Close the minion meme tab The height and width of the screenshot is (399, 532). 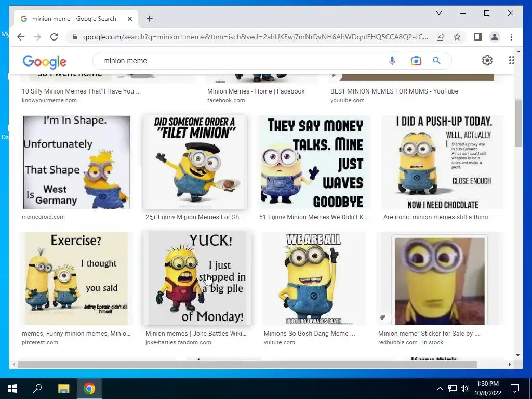tap(129, 19)
